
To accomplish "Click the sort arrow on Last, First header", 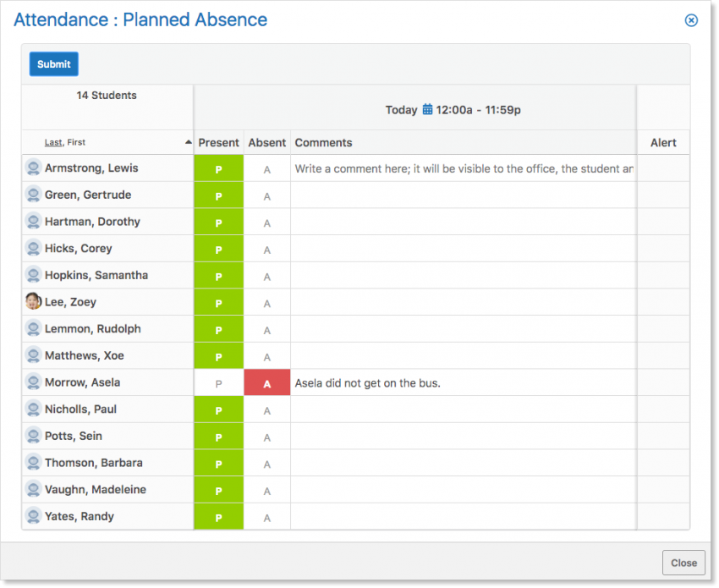I will click(188, 144).
